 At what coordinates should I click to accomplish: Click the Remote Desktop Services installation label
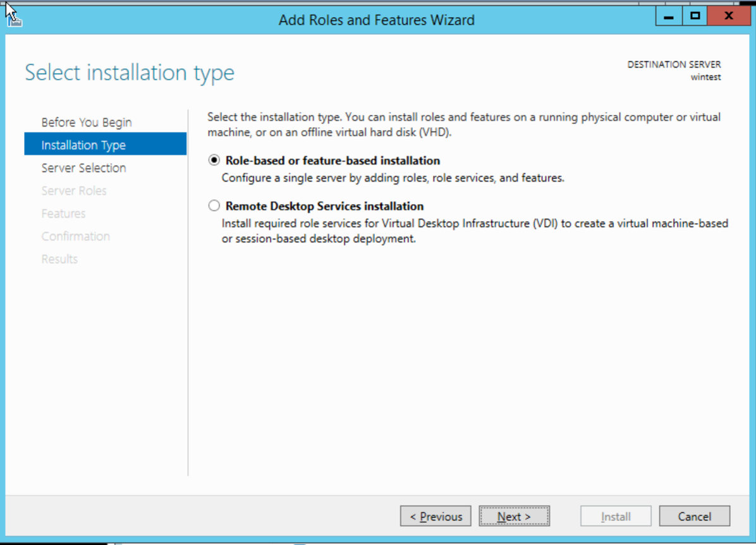(324, 206)
